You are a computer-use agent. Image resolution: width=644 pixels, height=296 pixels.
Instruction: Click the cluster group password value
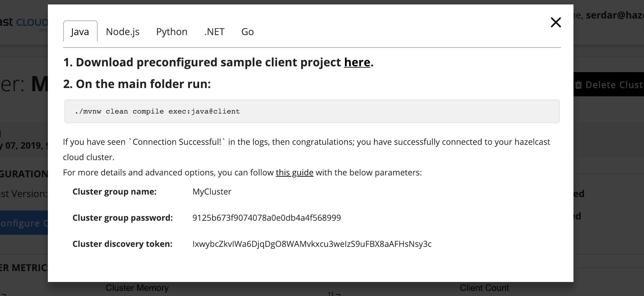click(x=266, y=218)
